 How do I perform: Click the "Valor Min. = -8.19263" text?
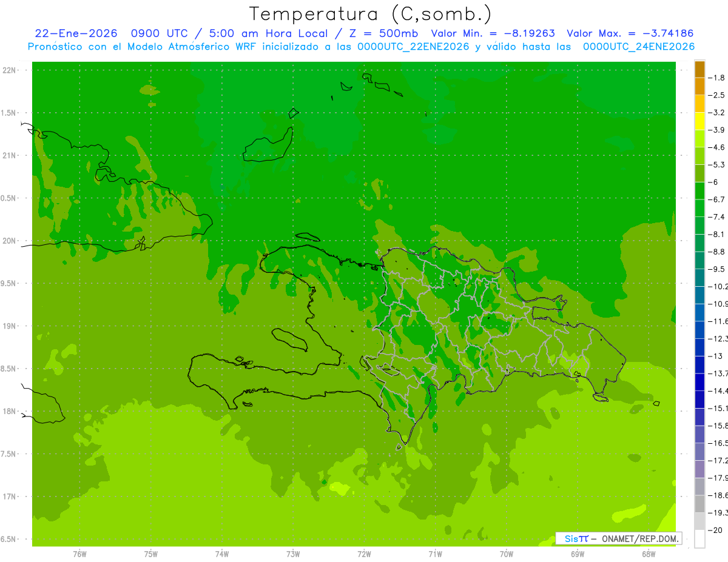point(493,33)
